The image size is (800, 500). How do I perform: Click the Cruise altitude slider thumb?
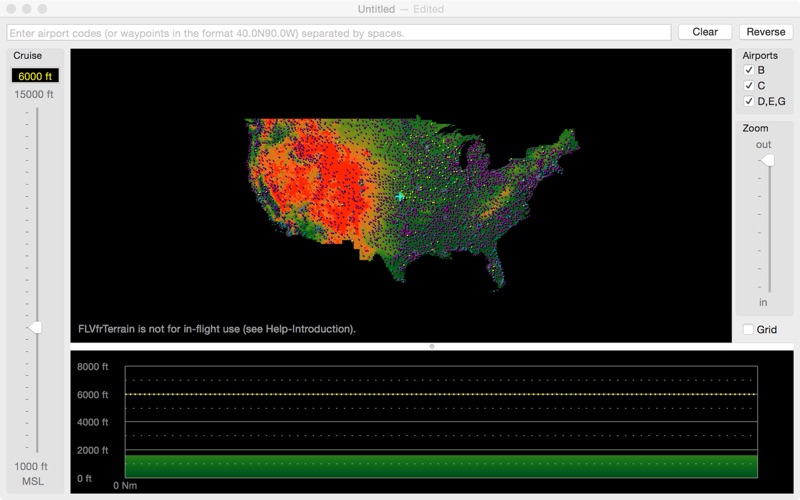pyautogui.click(x=35, y=328)
